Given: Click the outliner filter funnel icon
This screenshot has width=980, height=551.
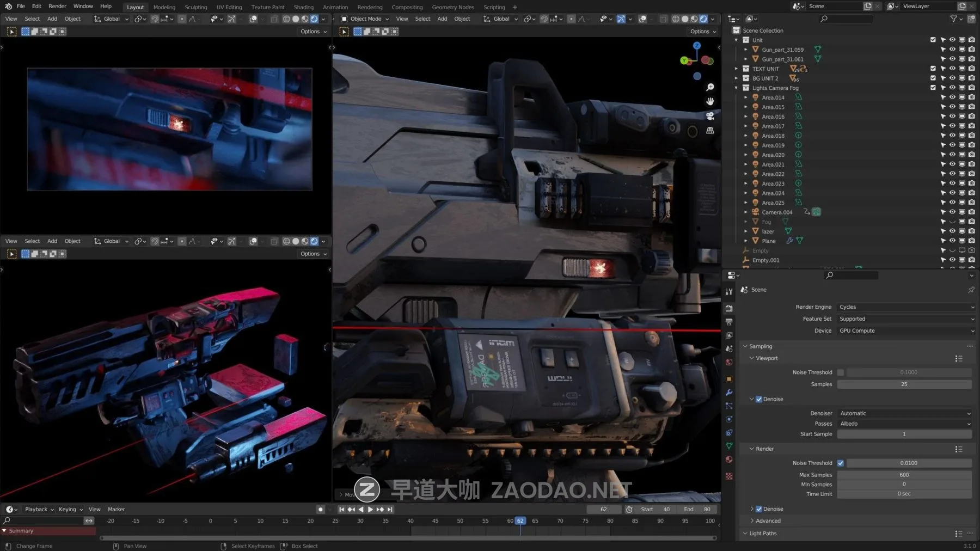Looking at the screenshot, I should pos(953,19).
